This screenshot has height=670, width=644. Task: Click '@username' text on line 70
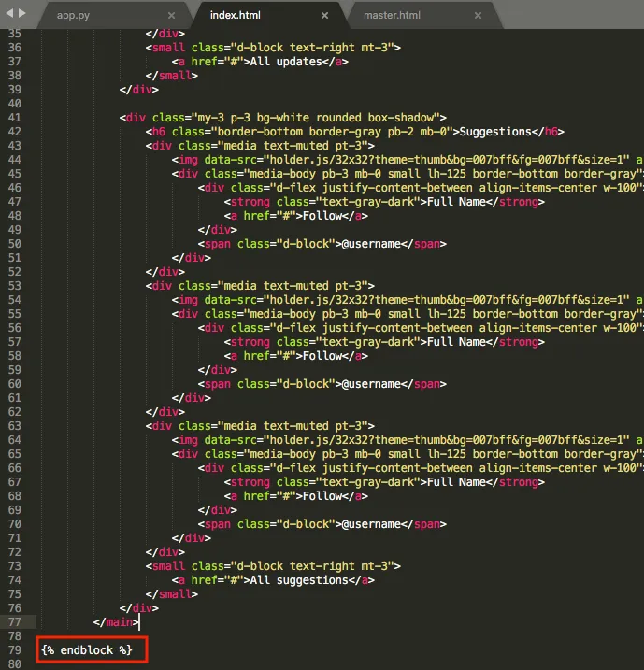point(371,524)
